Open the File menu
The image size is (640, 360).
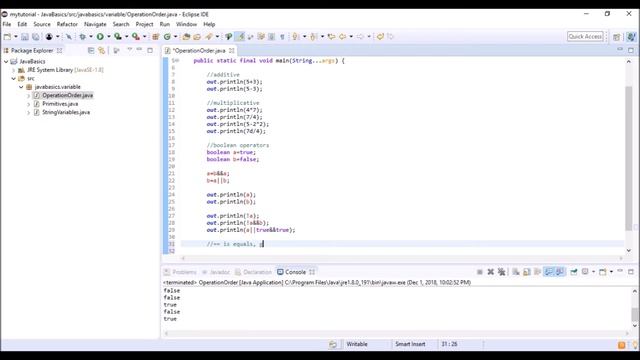click(x=7, y=24)
